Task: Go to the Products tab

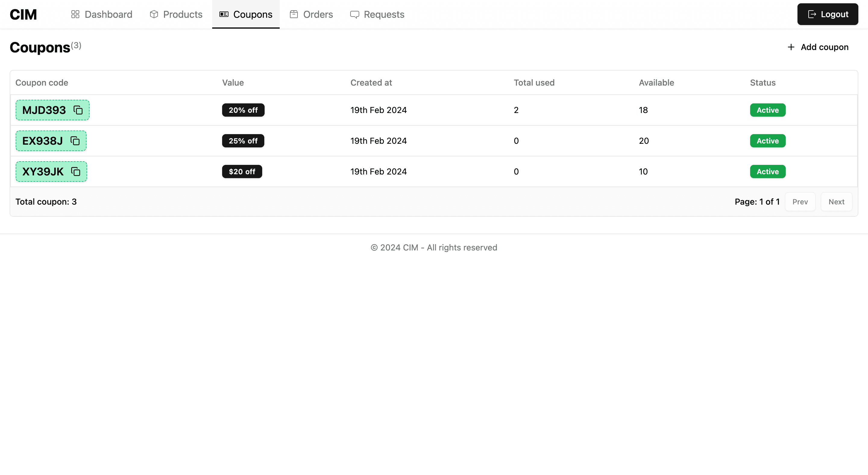Action: coord(176,14)
